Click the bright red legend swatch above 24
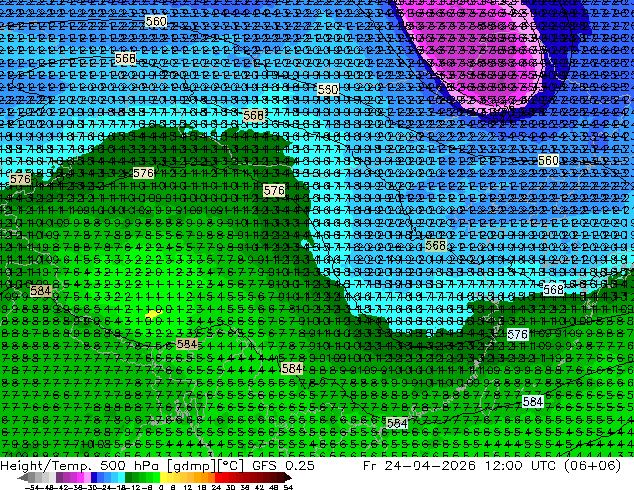The image size is (634, 490). (218, 477)
